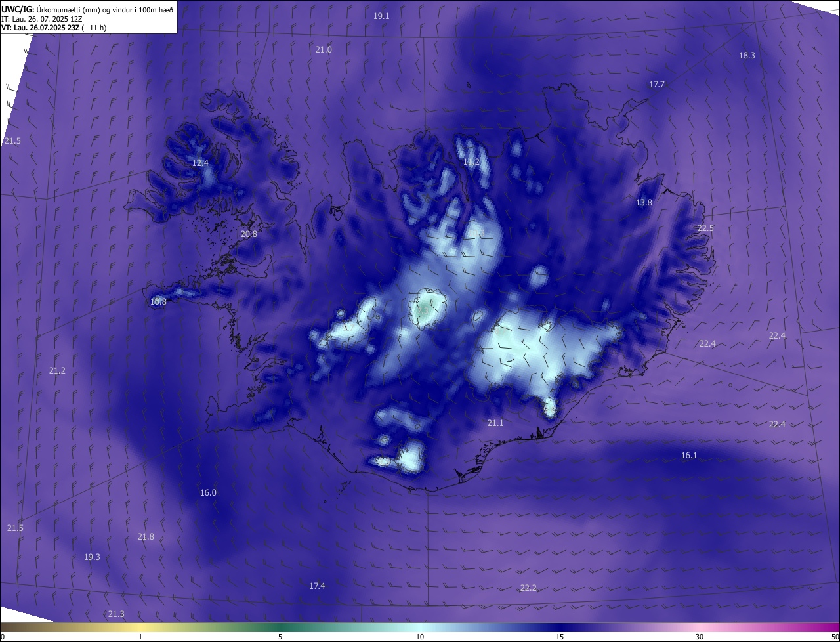Click the color scale label 1
Image resolution: width=840 pixels, height=642 pixels.
[140, 637]
